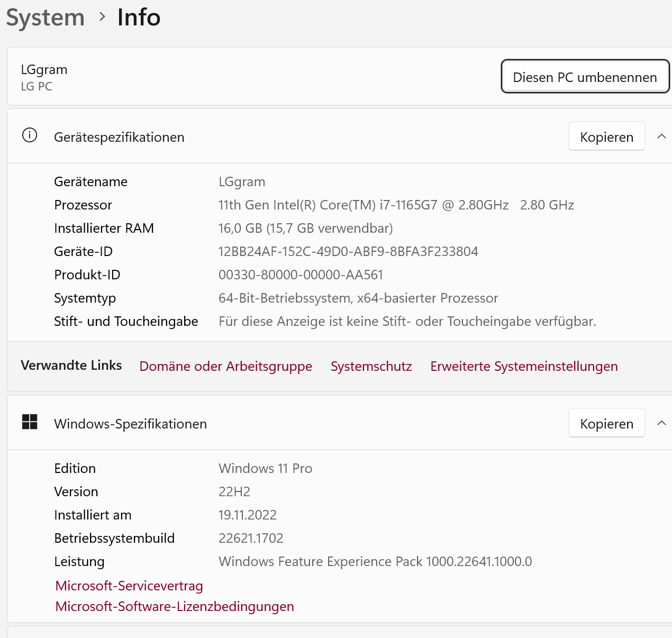Click the Windows-Spezifikationen section title

[x=130, y=424]
